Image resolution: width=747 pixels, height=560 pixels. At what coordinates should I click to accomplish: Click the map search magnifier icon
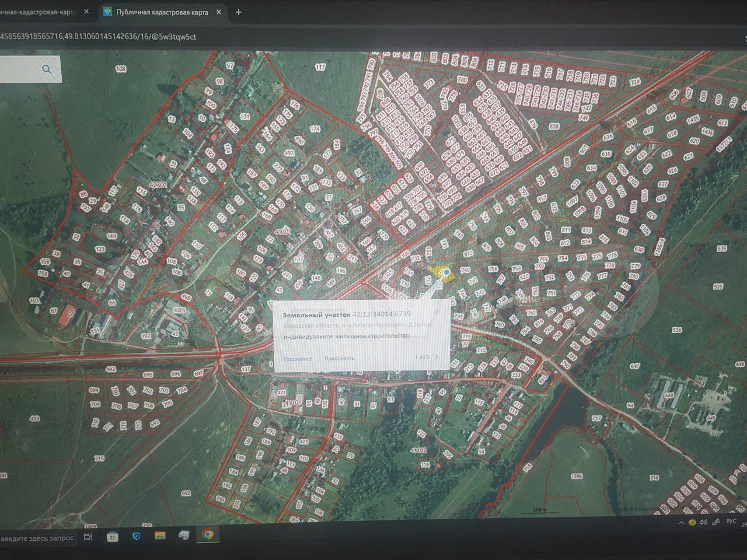click(47, 69)
